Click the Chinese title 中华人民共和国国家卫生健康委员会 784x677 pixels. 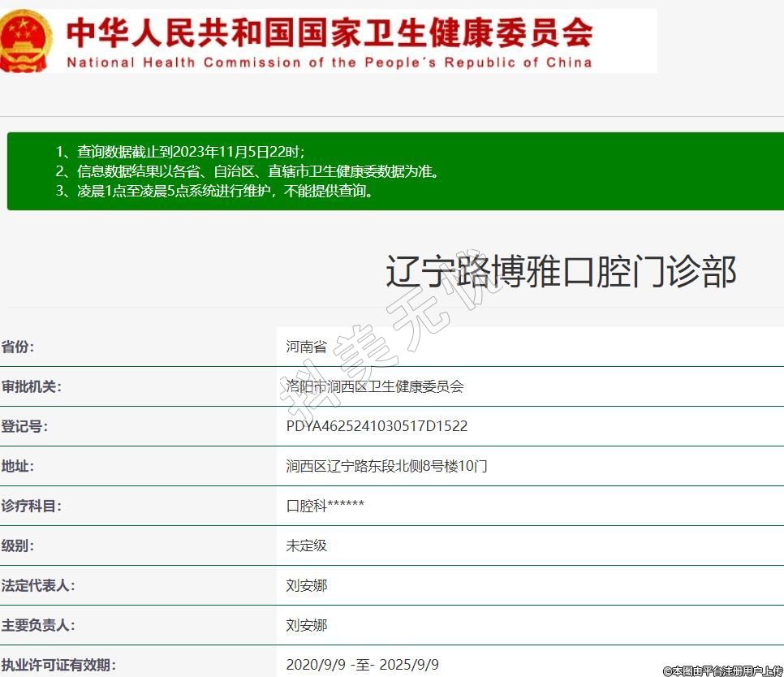[329, 31]
